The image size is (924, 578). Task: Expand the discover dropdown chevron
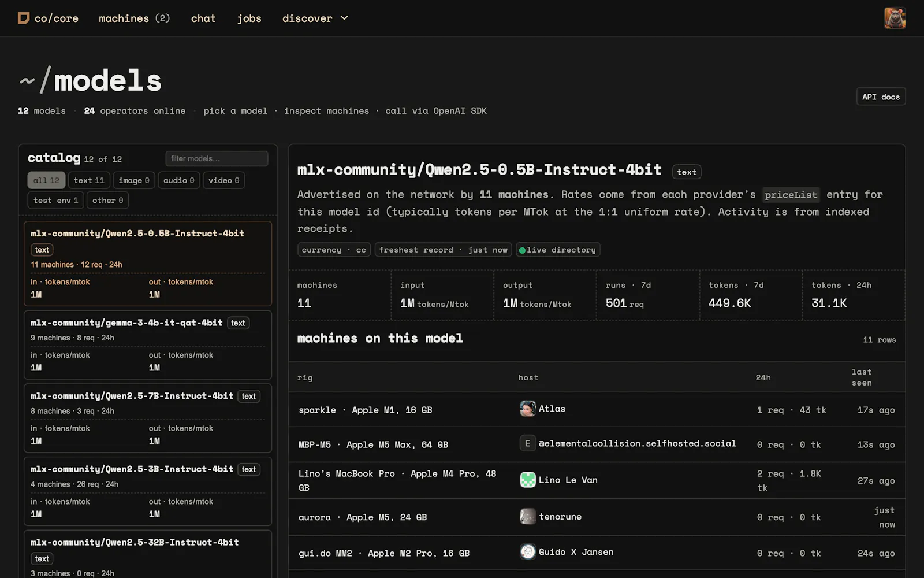coord(344,18)
